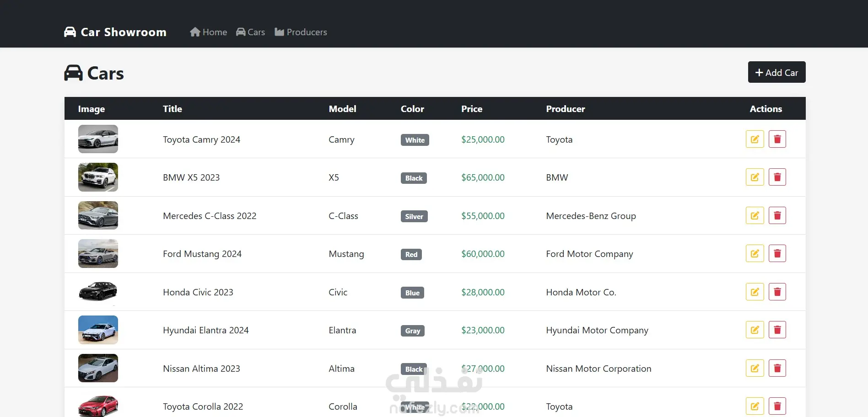Open the Honda Civic thumbnail image

[98, 292]
